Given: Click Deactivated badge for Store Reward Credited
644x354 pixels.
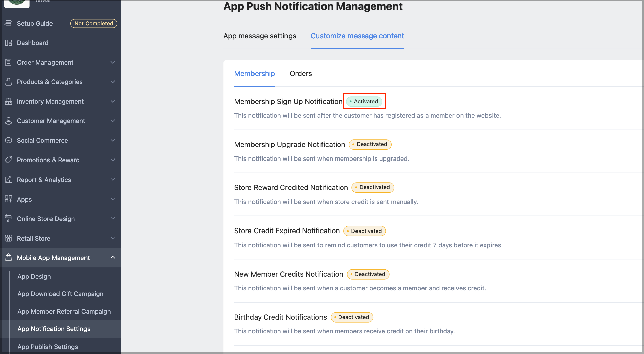Looking at the screenshot, I should coord(373,187).
